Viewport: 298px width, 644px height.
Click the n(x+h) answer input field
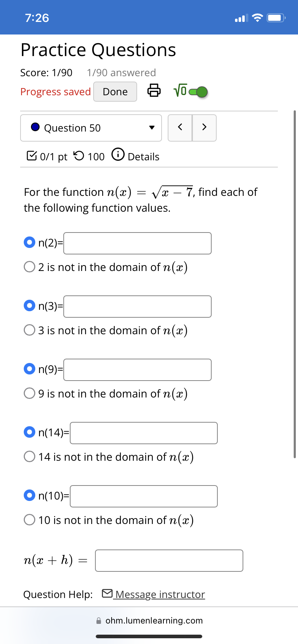tap(169, 561)
